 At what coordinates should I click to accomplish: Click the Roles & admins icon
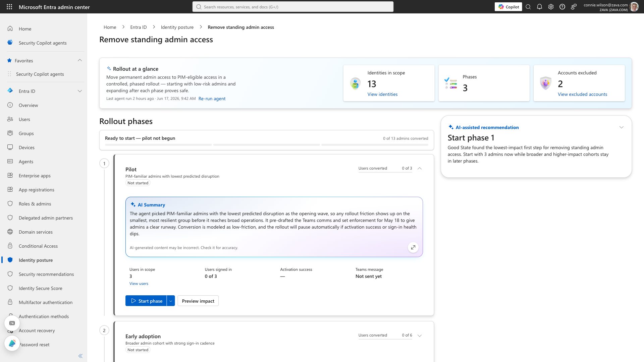(10, 203)
